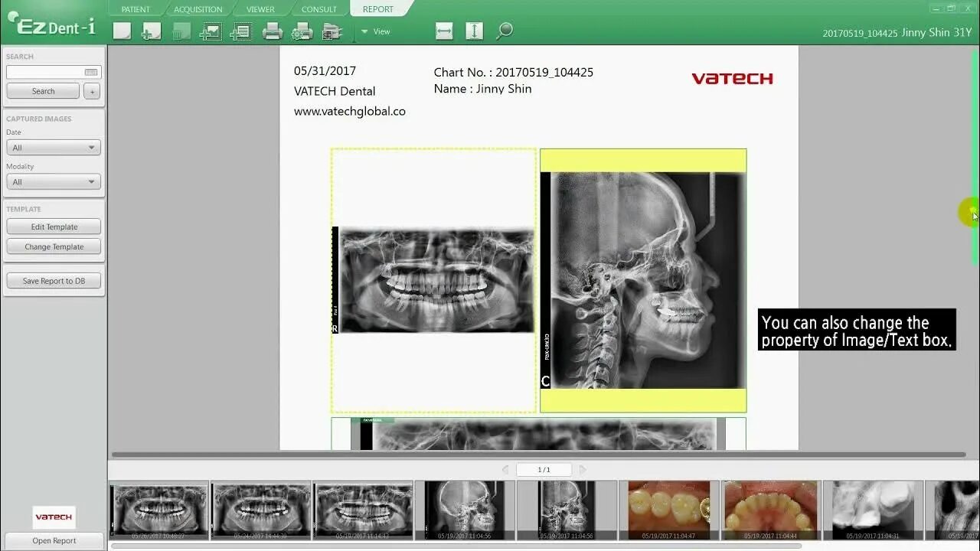Click the VATECH logo above Open Report

pyautogui.click(x=54, y=517)
